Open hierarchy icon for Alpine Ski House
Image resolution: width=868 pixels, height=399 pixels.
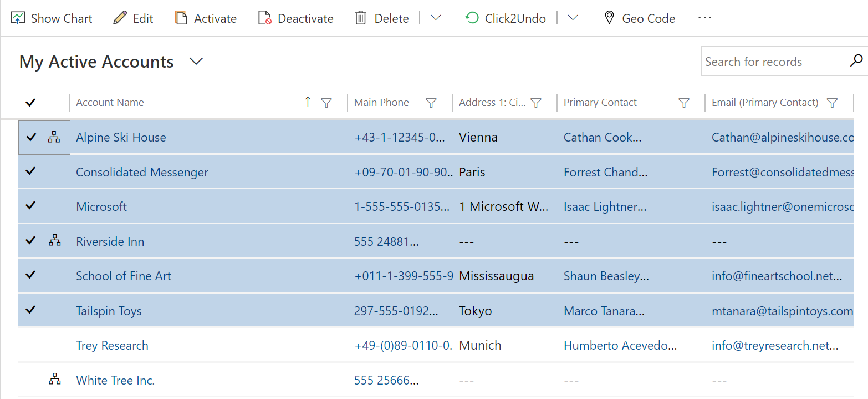pyautogui.click(x=54, y=138)
